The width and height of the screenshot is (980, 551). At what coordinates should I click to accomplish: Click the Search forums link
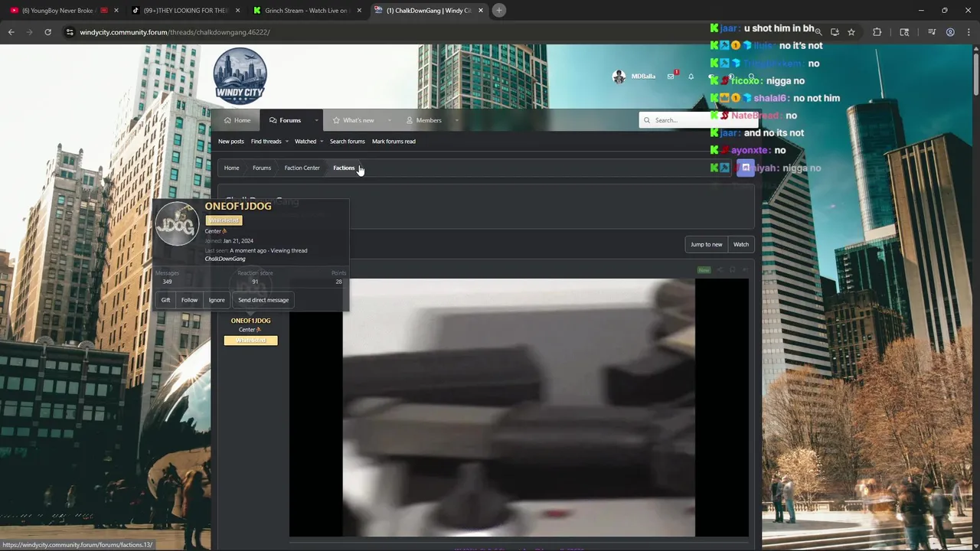(x=347, y=142)
